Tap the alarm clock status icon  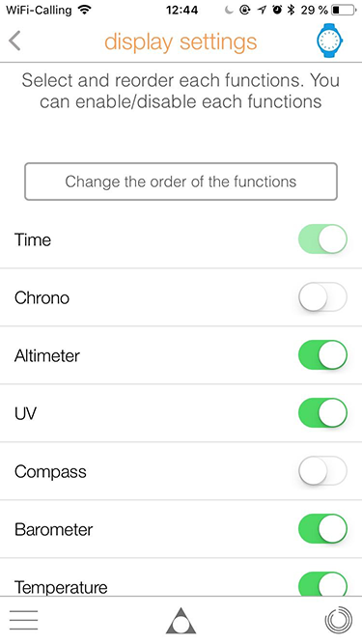278,10
